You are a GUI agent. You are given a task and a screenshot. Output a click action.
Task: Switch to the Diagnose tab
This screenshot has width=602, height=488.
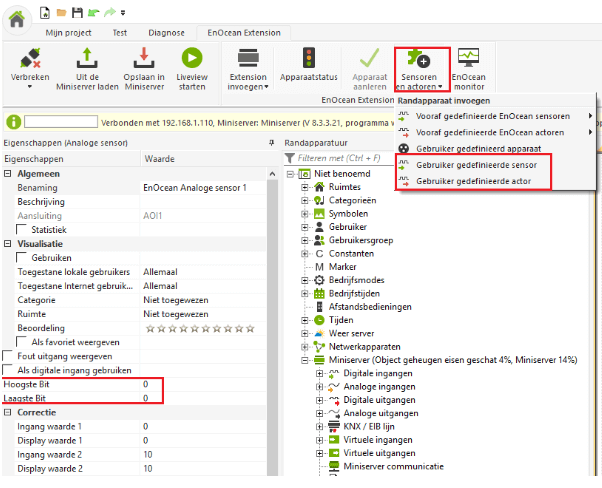pos(165,33)
